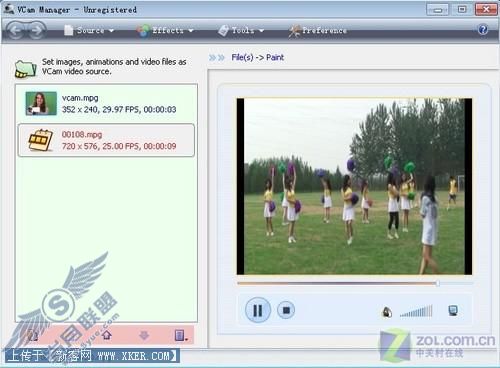
Task: Move selected file down with arrow icon
Action: (x=144, y=335)
